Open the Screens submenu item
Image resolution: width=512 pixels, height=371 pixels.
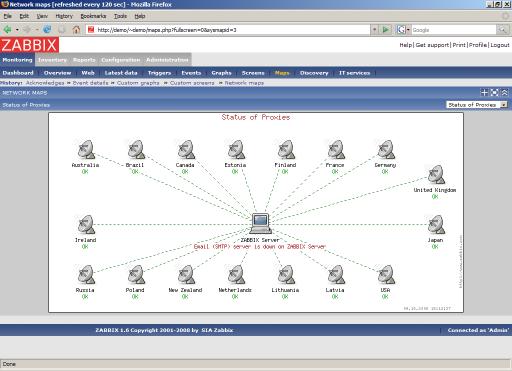pyautogui.click(x=253, y=73)
